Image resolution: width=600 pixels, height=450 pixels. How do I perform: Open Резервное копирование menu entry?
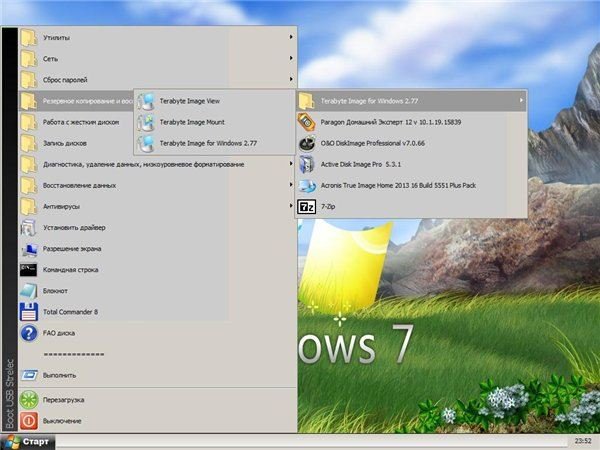click(77, 101)
